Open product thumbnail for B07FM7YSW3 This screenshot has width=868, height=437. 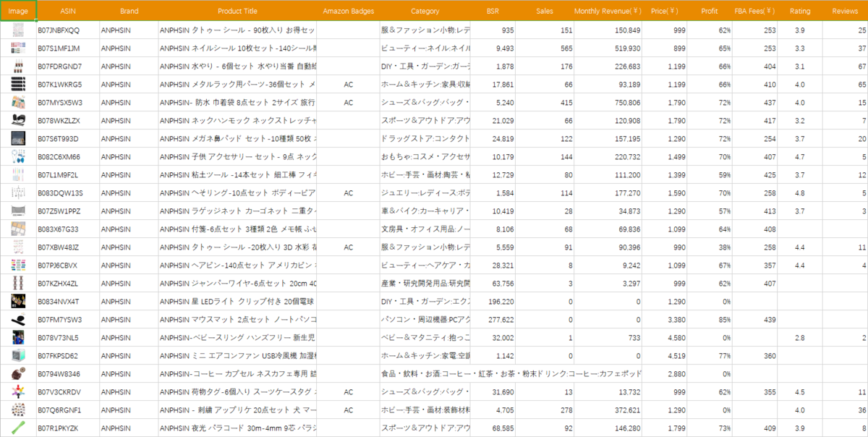(x=18, y=320)
